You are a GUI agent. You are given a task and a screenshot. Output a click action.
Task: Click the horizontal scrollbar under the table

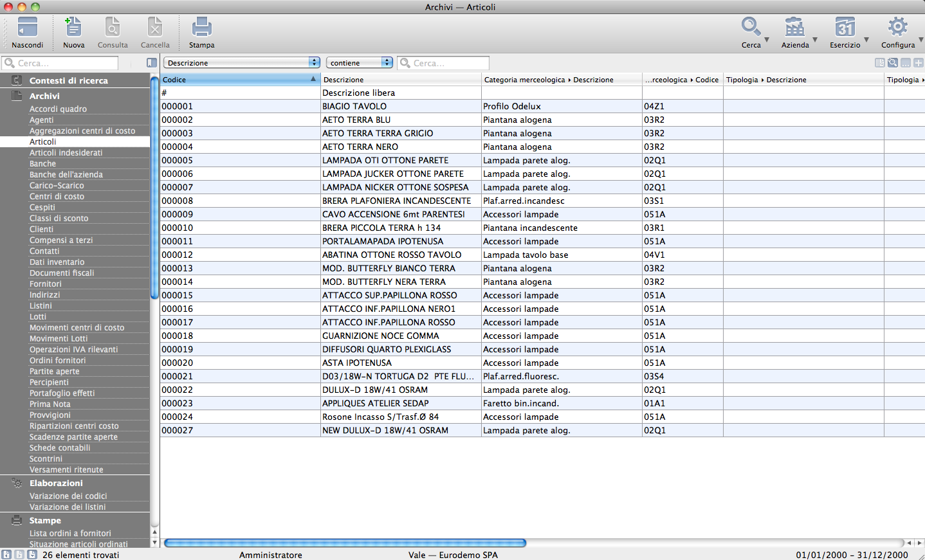pyautogui.click(x=345, y=543)
